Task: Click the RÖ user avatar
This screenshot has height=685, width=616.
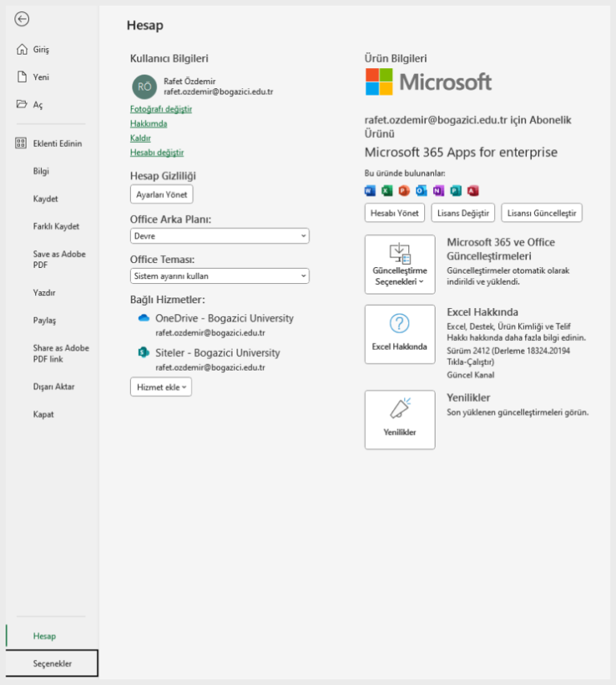Action: [144, 87]
